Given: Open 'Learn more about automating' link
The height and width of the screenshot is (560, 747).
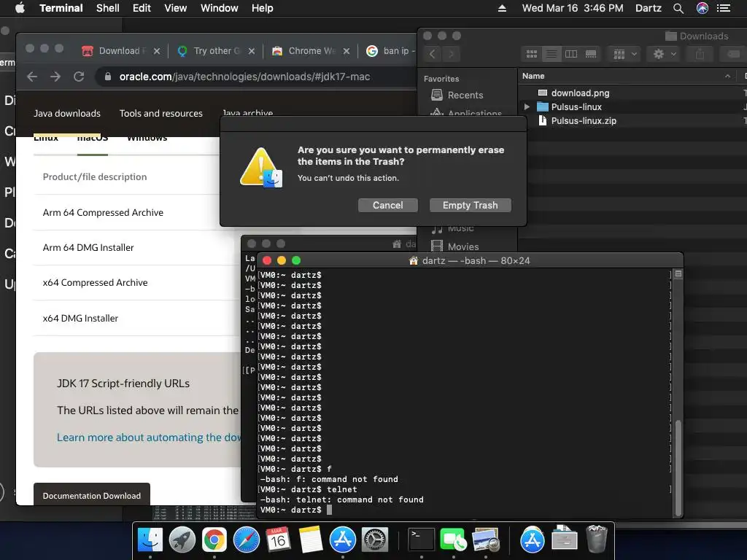Looking at the screenshot, I should [x=149, y=437].
